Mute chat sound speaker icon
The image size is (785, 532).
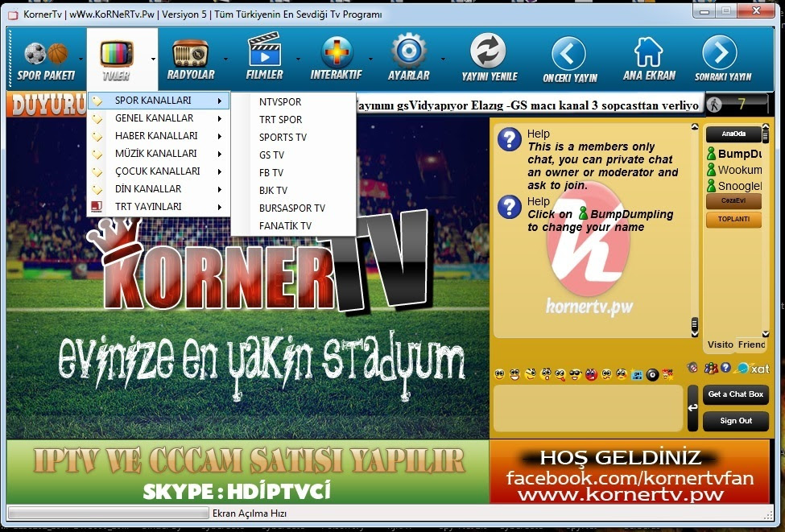click(x=692, y=368)
